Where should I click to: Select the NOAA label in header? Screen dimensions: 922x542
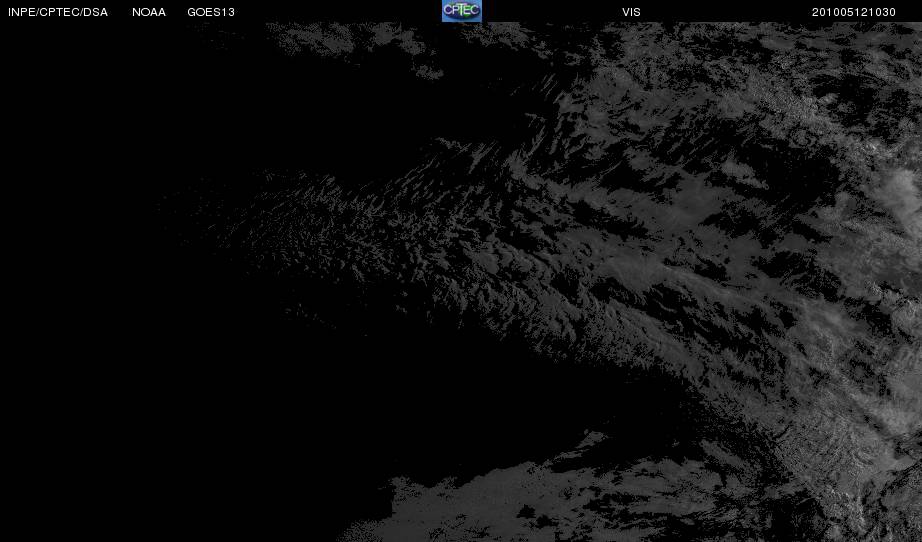tap(149, 12)
